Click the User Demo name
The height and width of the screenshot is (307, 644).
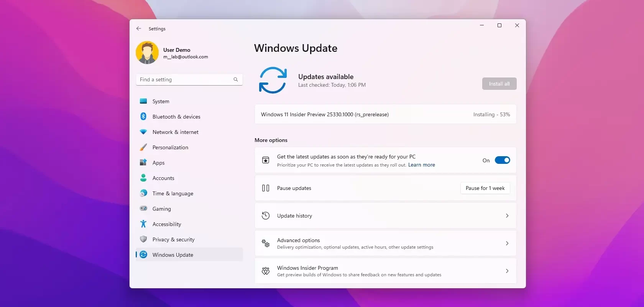click(177, 50)
